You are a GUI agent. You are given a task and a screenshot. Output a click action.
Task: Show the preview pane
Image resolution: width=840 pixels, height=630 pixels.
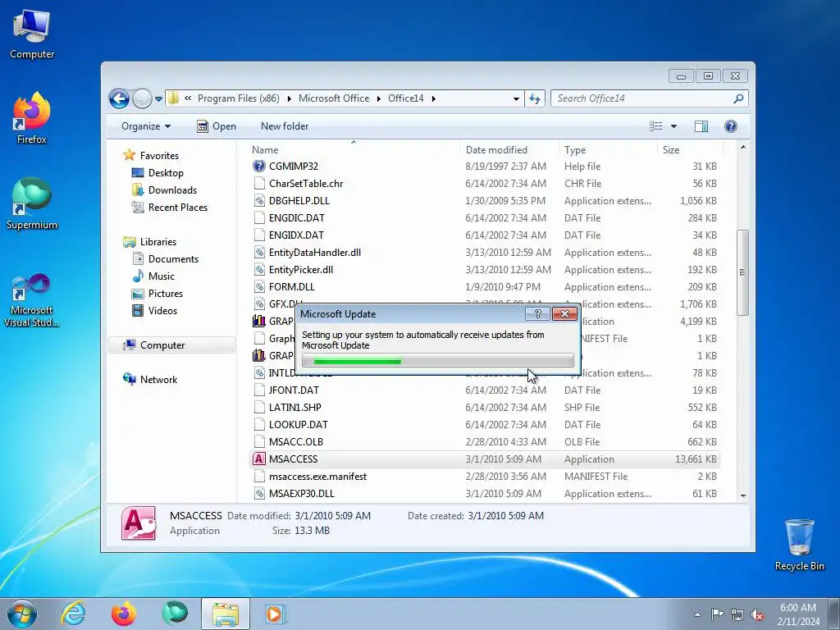click(x=701, y=126)
